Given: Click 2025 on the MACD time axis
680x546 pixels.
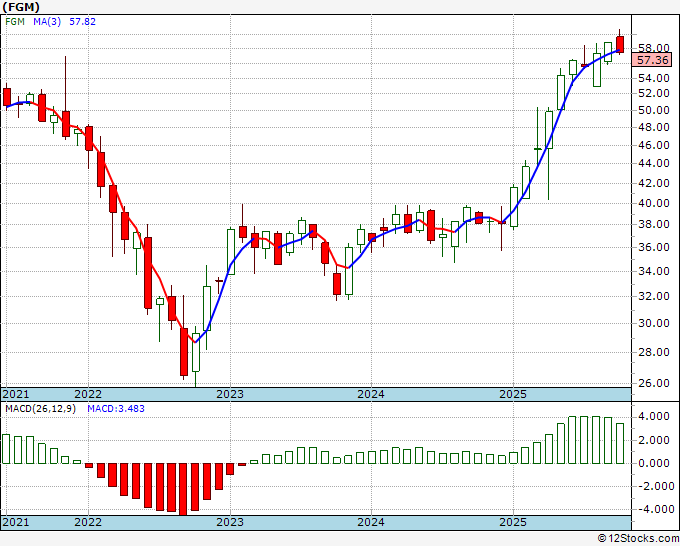Looking at the screenshot, I should pyautogui.click(x=513, y=522).
